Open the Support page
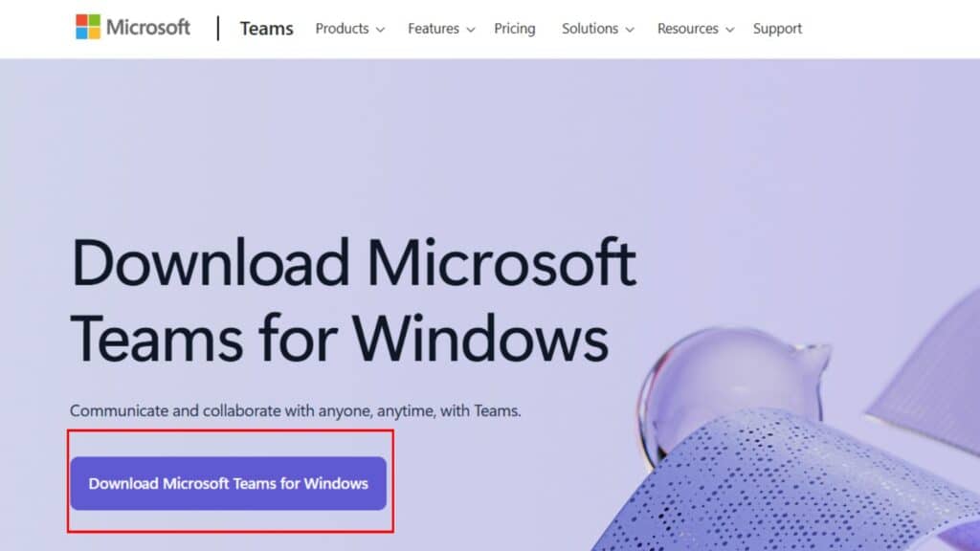Image resolution: width=980 pixels, height=551 pixels. pos(777,29)
